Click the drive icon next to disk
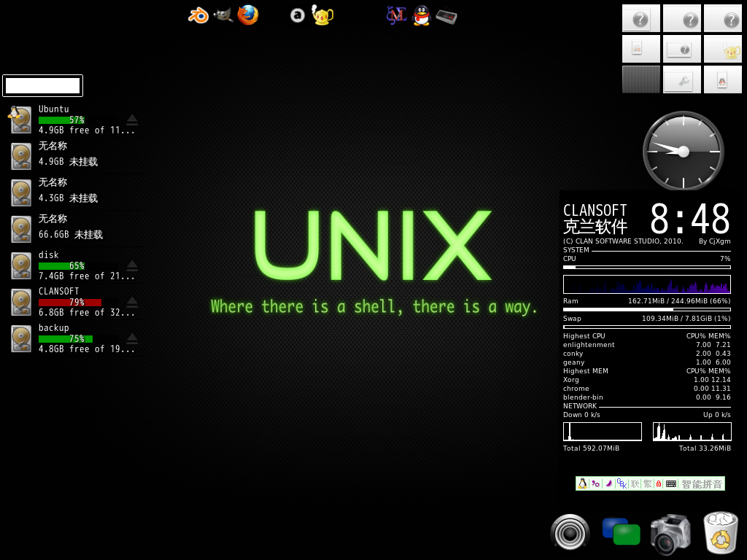The height and width of the screenshot is (560, 747). 21,265
